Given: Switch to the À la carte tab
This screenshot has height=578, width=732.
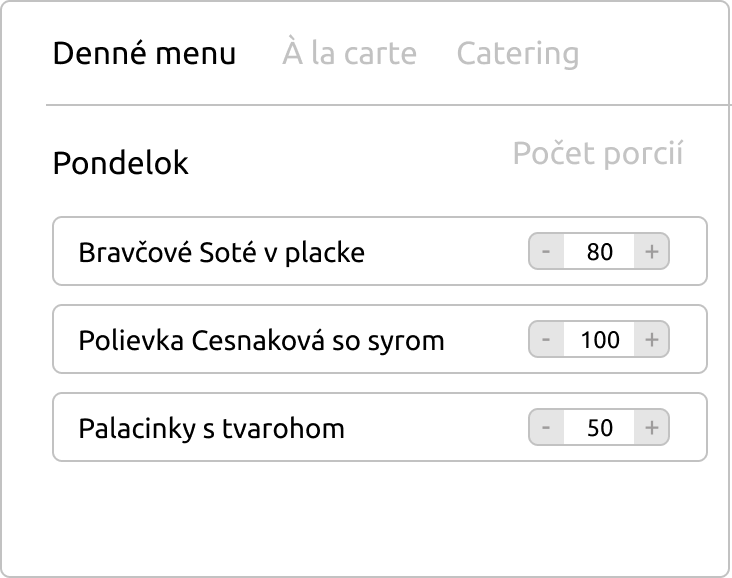Looking at the screenshot, I should [349, 53].
